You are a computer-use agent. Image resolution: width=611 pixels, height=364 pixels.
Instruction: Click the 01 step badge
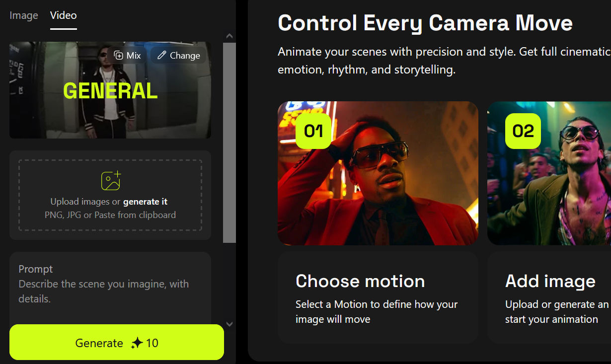(x=313, y=131)
